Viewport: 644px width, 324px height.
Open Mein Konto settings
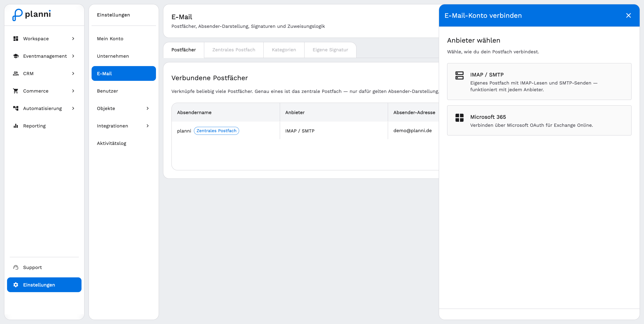(x=124, y=39)
